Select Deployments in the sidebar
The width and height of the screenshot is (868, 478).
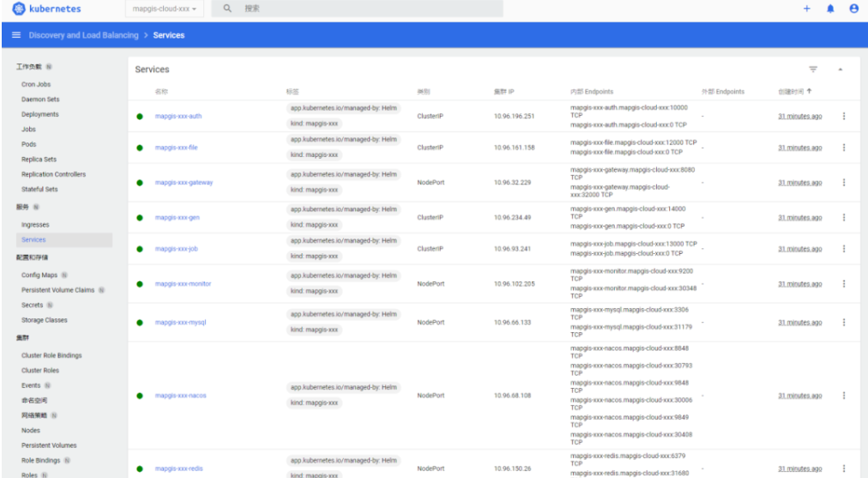pyautogui.click(x=40, y=114)
